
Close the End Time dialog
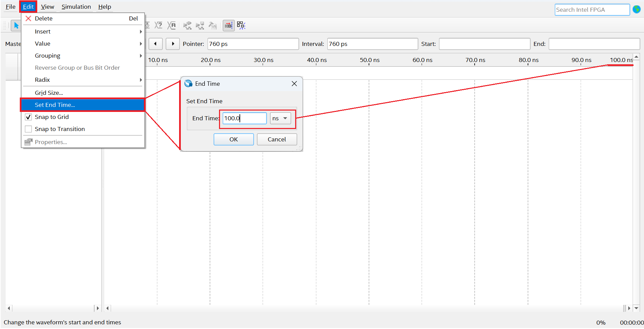294,84
